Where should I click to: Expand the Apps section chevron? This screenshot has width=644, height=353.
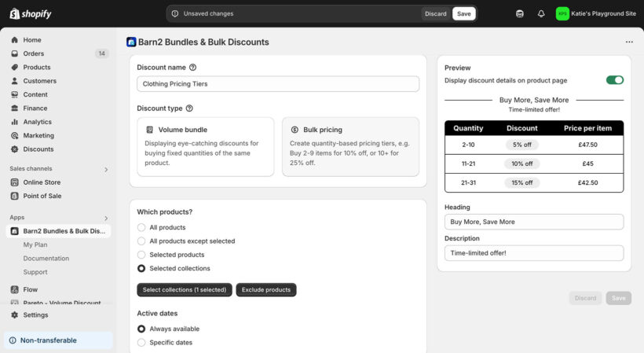pos(106,218)
